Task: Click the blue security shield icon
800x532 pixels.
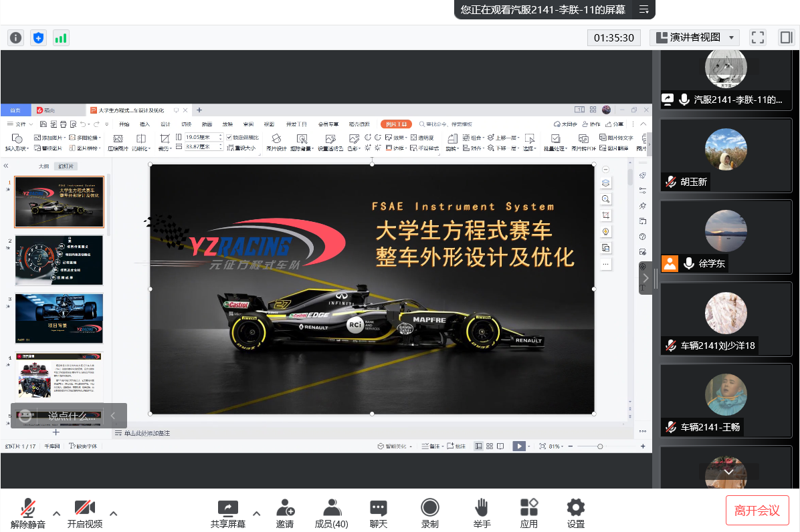Action: (x=38, y=37)
